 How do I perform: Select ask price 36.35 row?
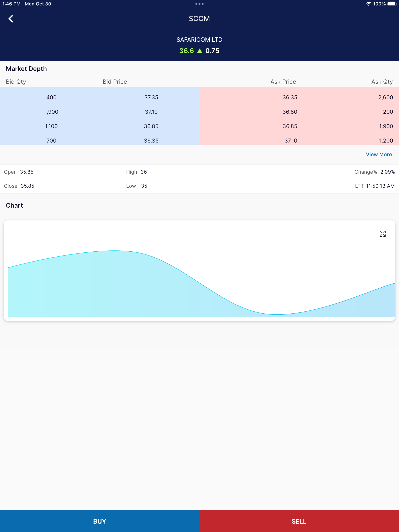(x=290, y=97)
